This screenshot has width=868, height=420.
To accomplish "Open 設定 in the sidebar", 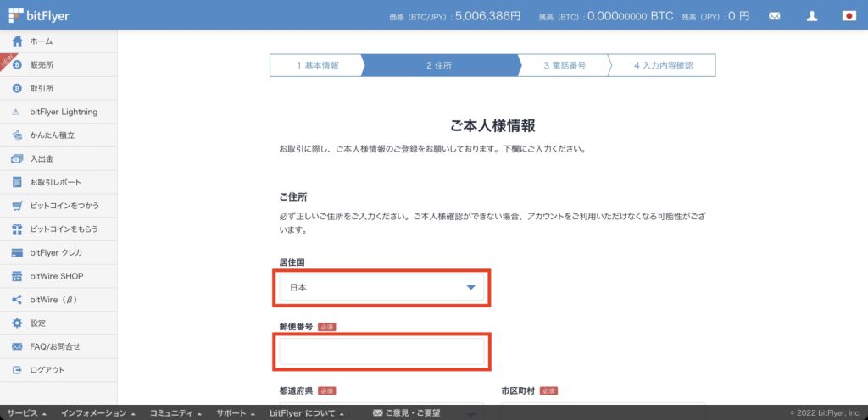I will click(58, 323).
